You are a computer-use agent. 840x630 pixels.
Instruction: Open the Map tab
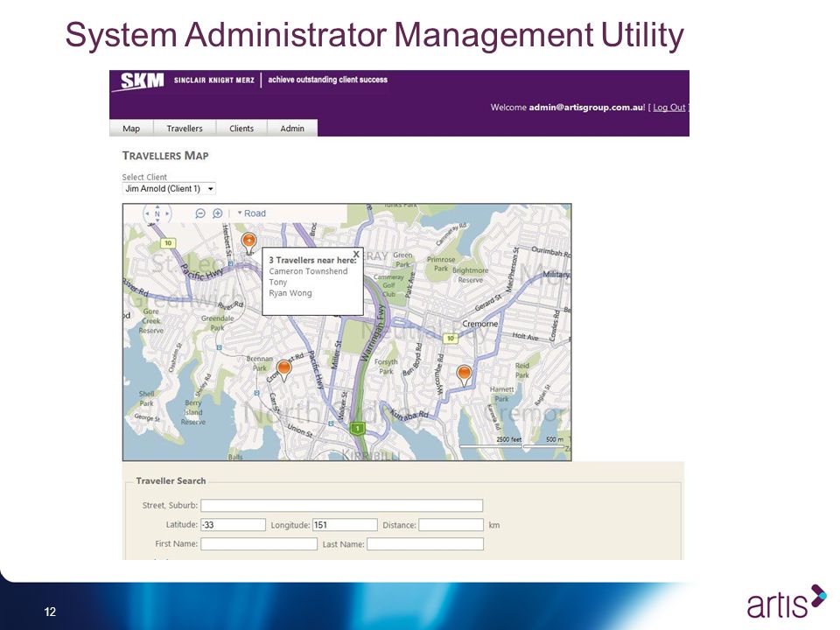click(x=131, y=129)
